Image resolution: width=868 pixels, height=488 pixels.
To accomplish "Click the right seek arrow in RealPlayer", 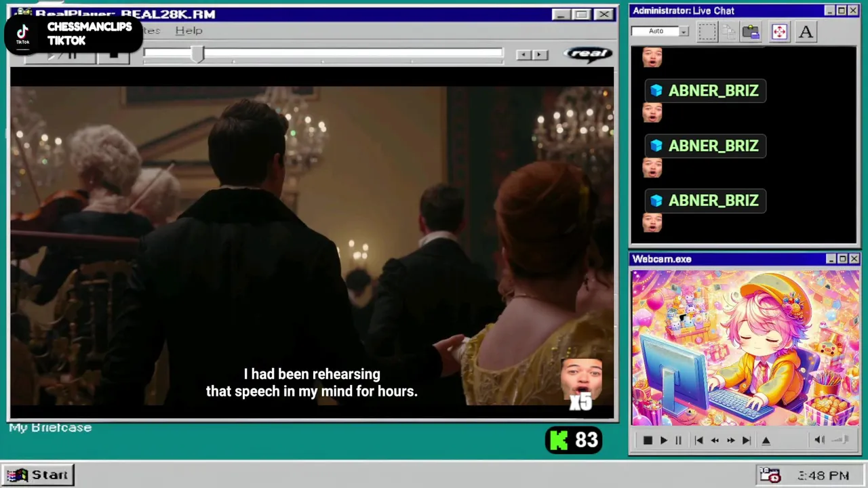I will (x=540, y=55).
